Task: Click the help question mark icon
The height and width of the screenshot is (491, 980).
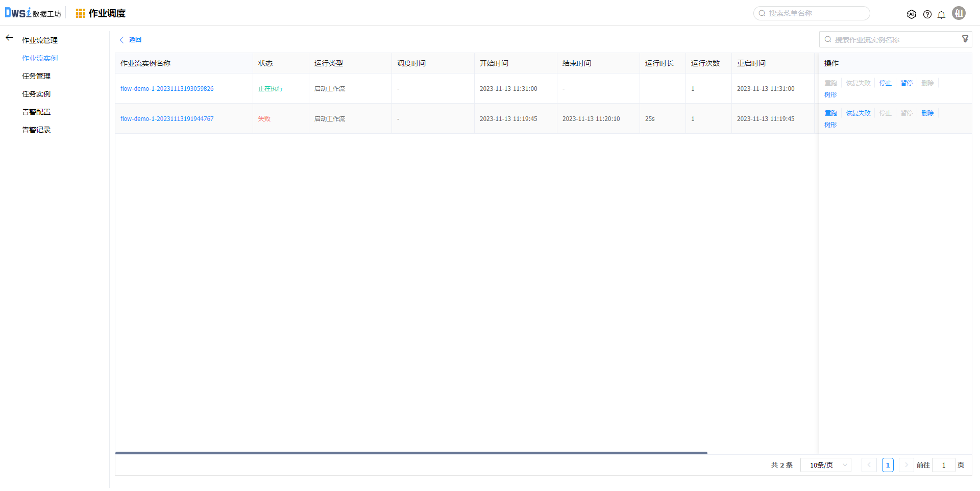Action: (x=927, y=14)
